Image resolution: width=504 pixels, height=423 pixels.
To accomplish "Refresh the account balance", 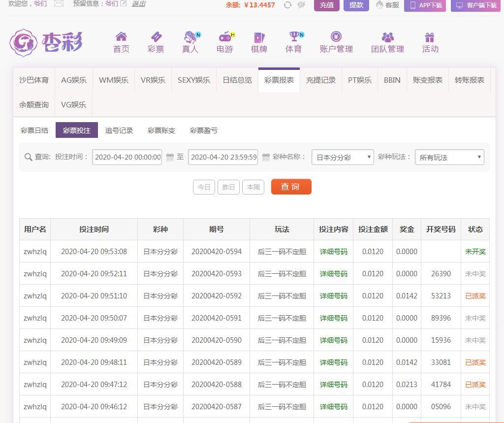I will tap(287, 5).
